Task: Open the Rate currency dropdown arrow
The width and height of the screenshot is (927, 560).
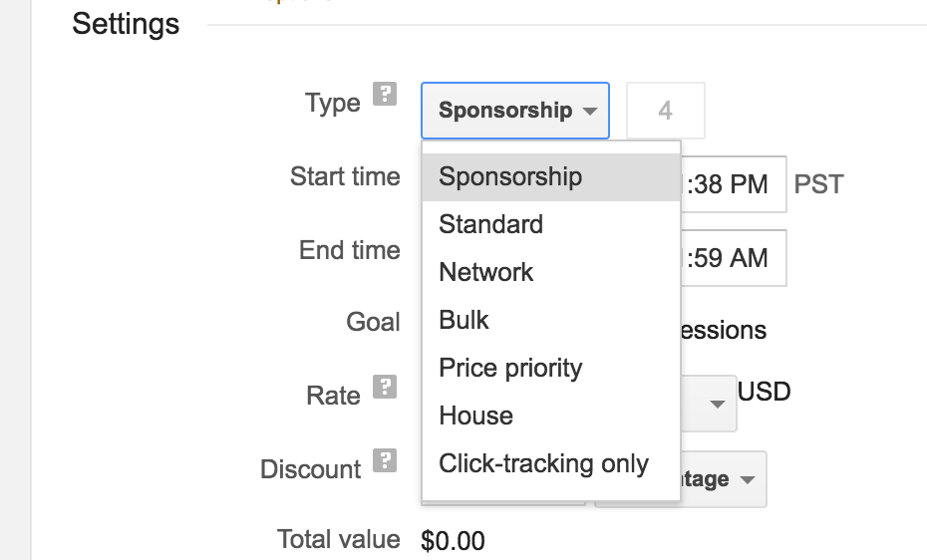Action: tap(717, 404)
